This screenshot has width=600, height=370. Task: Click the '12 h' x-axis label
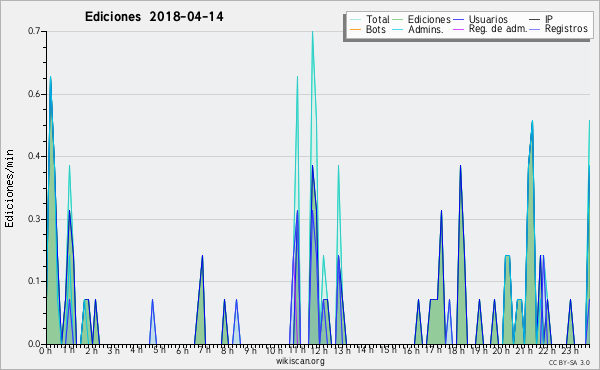click(x=319, y=351)
